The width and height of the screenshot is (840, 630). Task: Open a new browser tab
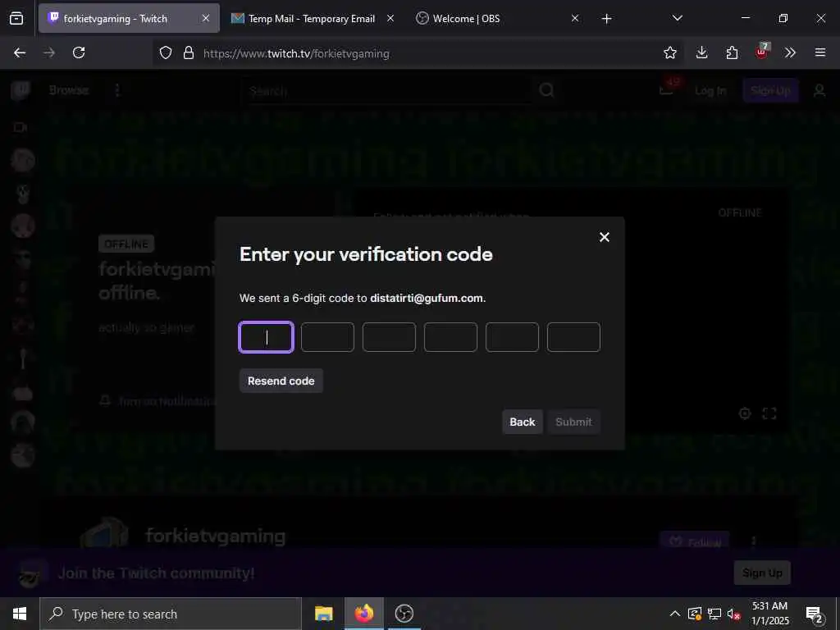pos(606,19)
